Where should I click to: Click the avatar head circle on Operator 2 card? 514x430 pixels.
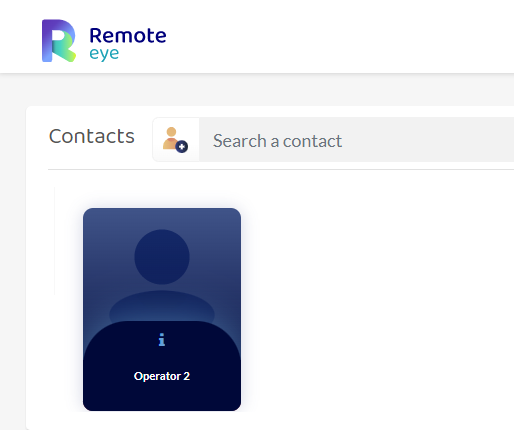tap(162, 257)
